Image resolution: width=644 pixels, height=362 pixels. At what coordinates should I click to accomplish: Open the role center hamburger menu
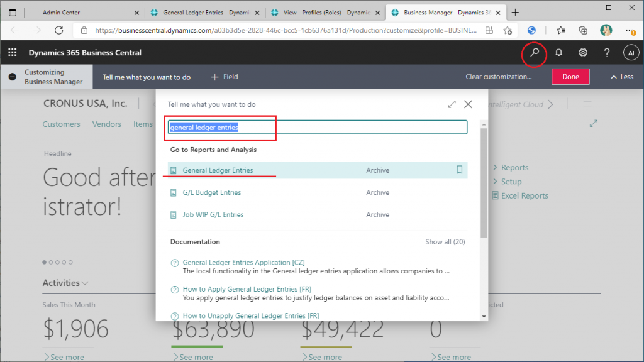click(587, 104)
